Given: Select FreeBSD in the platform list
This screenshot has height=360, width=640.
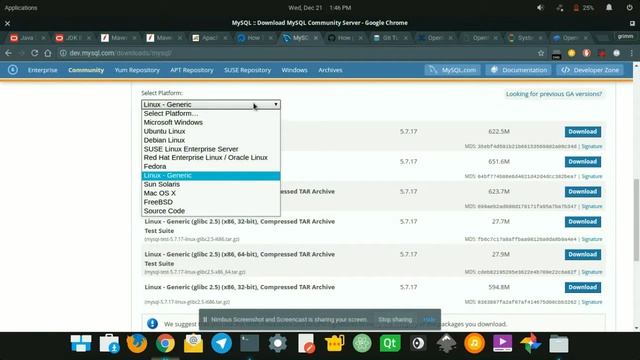Looking at the screenshot, I should 211,202.
